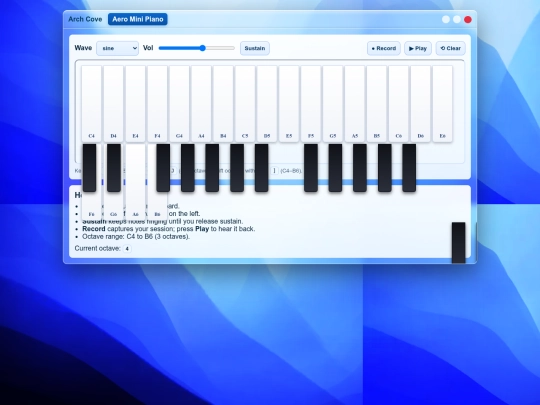Hit the black key beneath the A4 label
Screen dimensions: 540x405
212,168
